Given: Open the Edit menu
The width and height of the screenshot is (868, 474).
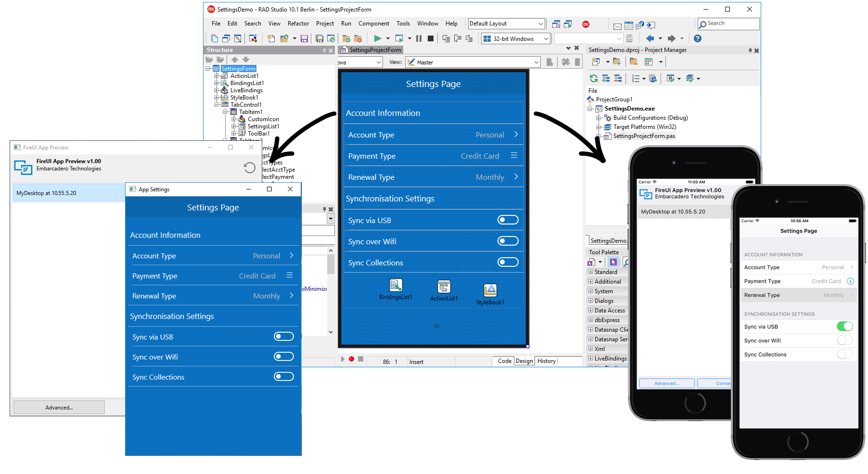Looking at the screenshot, I should (x=232, y=24).
